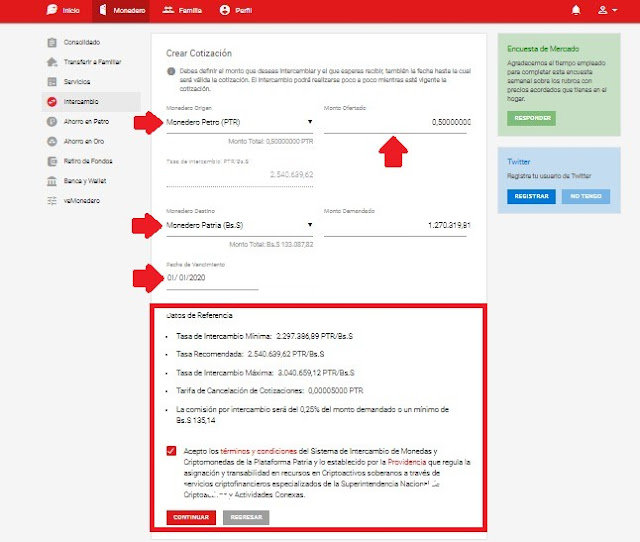
Task: Click the Servicios sidebar icon
Action: (52, 82)
